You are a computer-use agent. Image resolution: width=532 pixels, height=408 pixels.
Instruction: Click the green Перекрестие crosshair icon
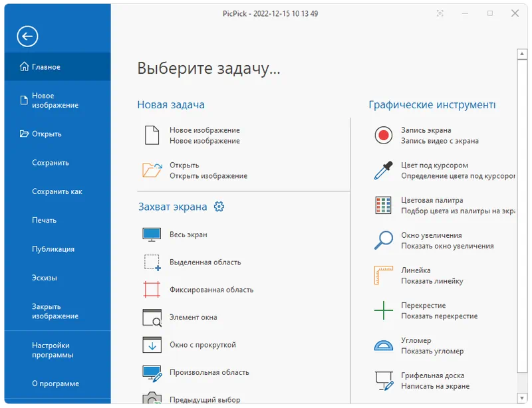pos(384,310)
